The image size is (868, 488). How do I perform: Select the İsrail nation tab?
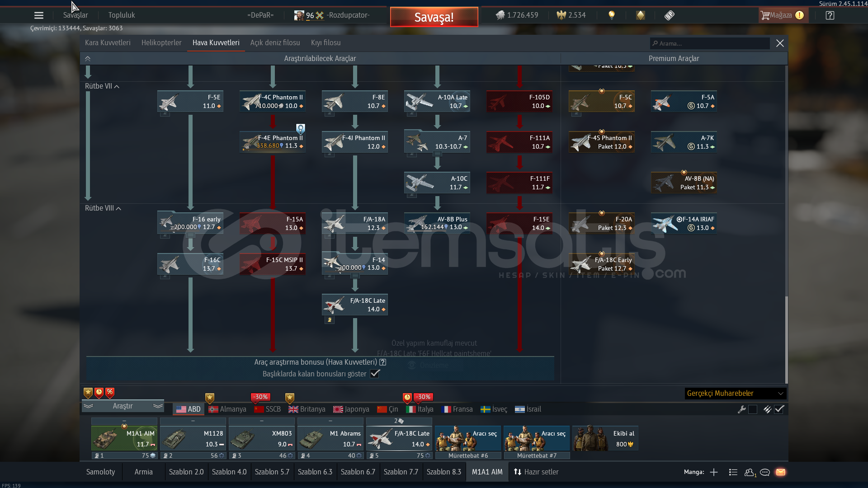[528, 409]
